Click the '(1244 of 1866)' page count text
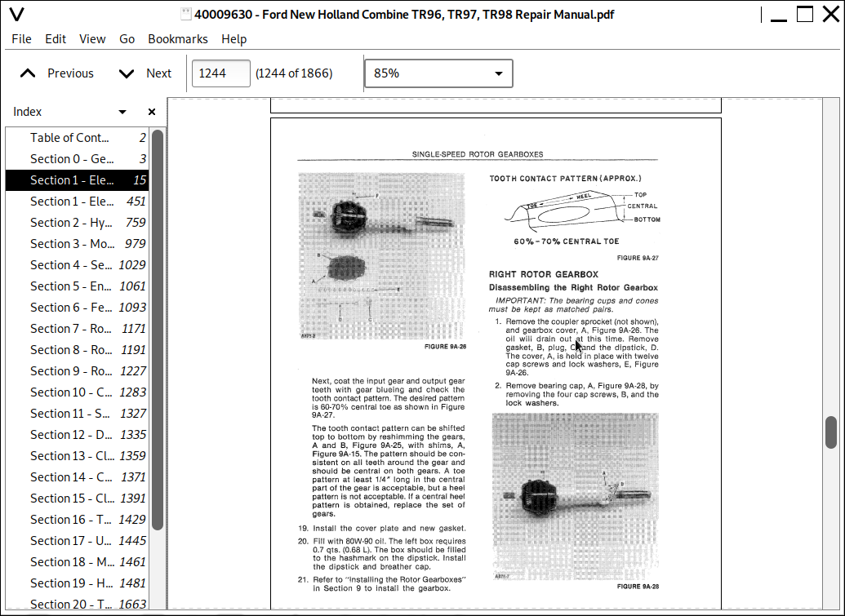The width and height of the screenshot is (845, 616). [x=294, y=73]
